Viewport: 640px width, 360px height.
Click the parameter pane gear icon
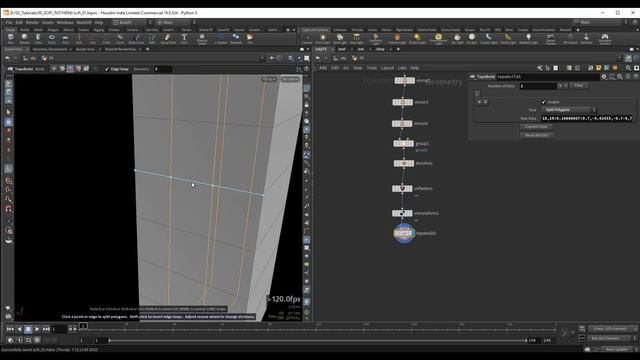[x=604, y=77]
